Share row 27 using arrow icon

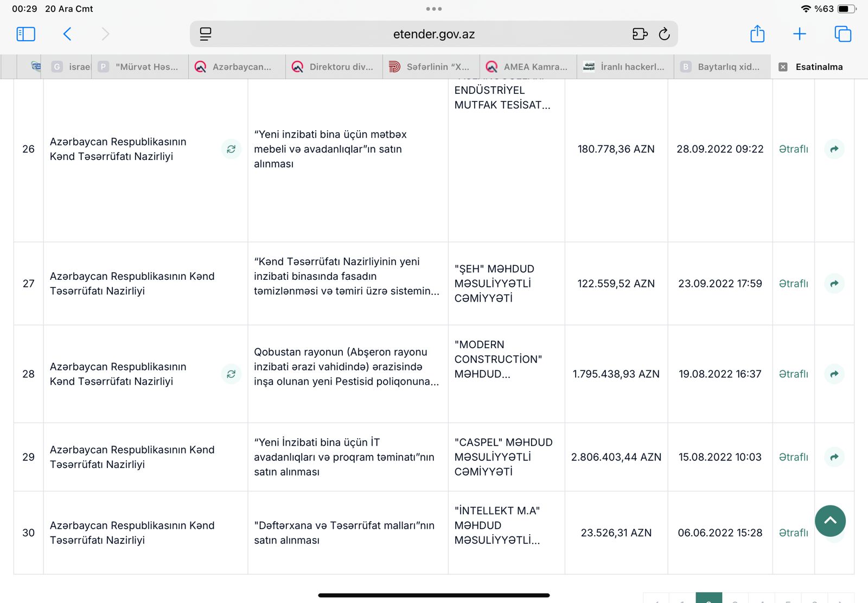tap(834, 284)
